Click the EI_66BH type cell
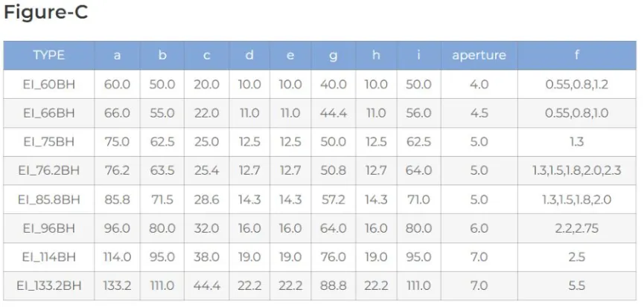This screenshot has width=644, height=307. [x=49, y=113]
